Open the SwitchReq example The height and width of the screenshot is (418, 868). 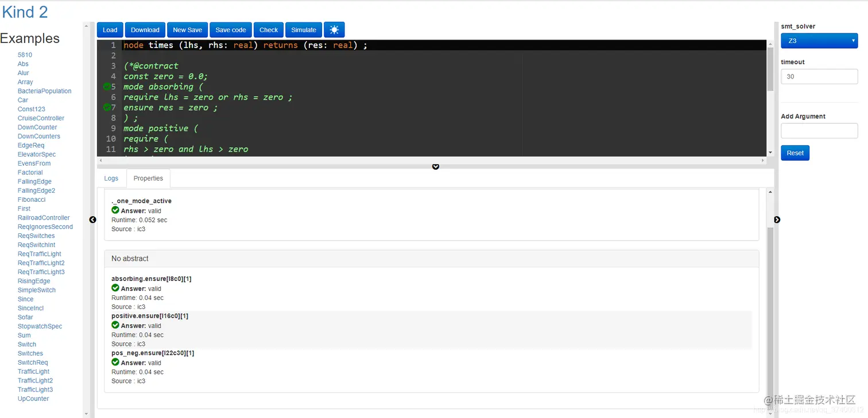pos(33,362)
